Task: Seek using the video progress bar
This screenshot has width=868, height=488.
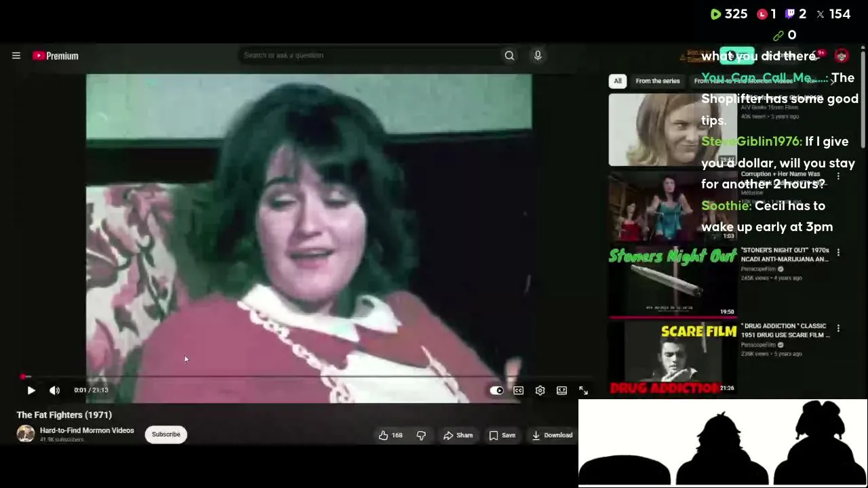Action: (307, 376)
